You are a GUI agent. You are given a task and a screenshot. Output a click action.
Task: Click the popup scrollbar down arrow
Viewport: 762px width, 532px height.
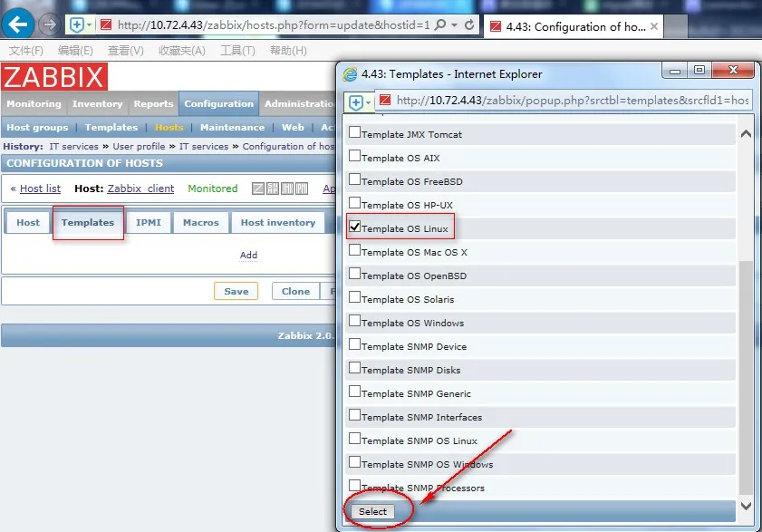pyautogui.click(x=746, y=506)
